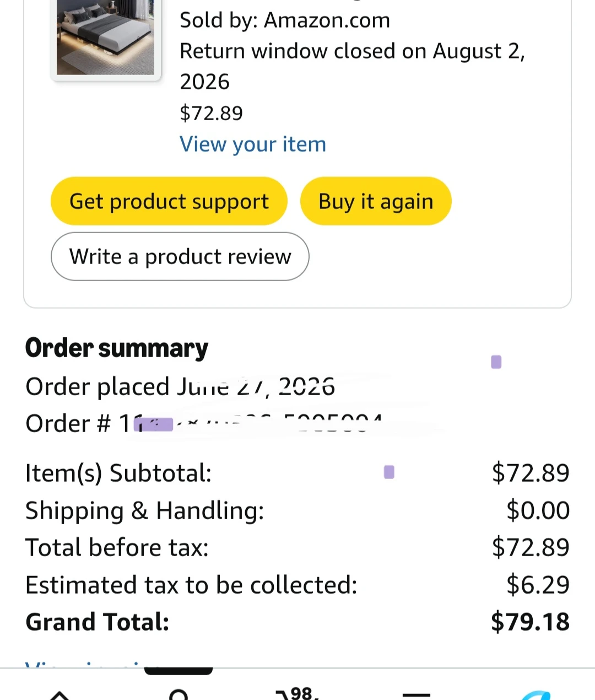Tap the Grand Total amount $79.18

[x=531, y=622]
